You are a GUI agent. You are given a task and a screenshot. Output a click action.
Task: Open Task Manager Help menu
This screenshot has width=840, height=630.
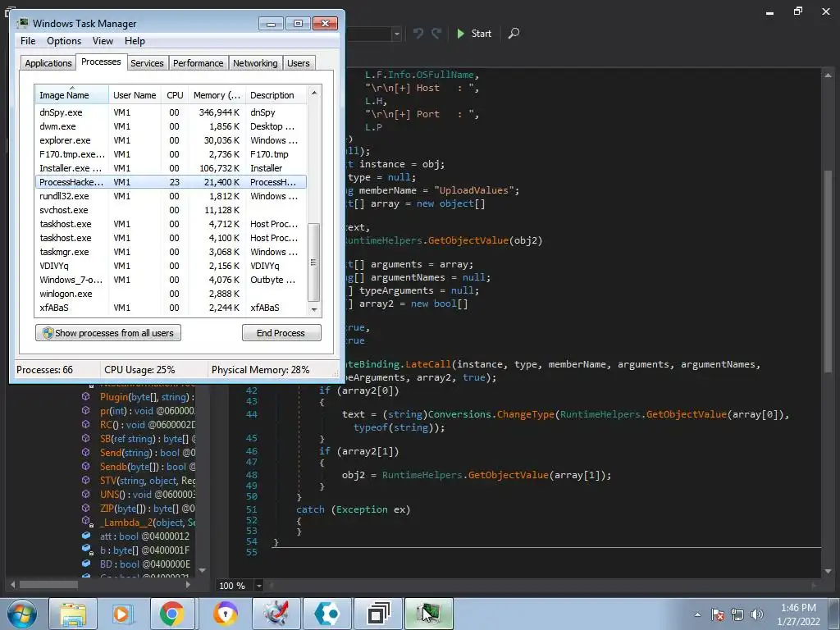[x=135, y=41]
